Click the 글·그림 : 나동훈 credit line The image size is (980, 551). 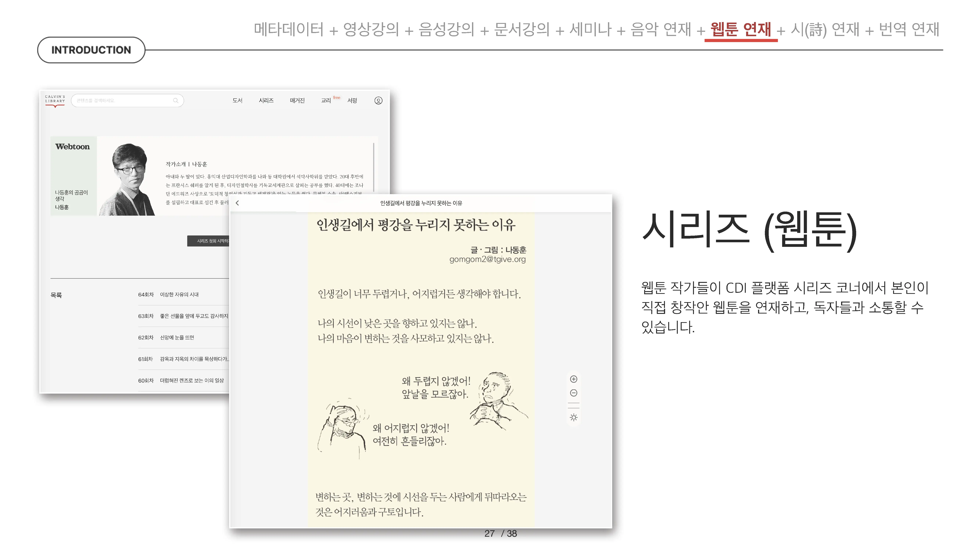(498, 250)
